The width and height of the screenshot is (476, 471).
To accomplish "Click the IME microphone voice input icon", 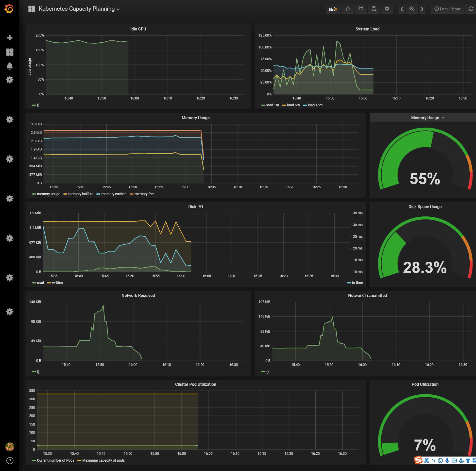I will coord(447,460).
